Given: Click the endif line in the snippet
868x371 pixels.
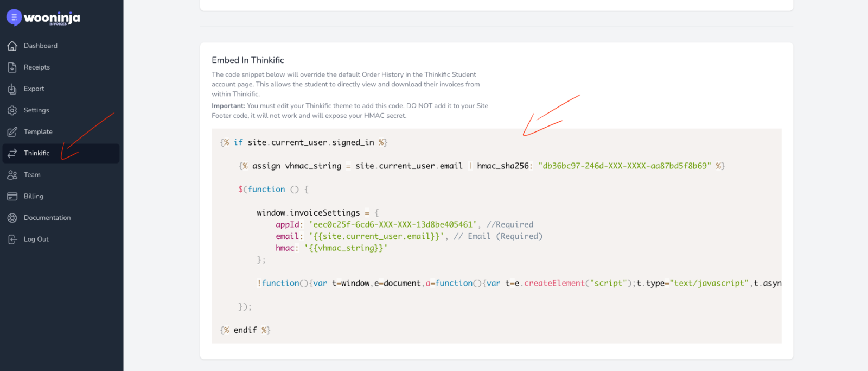Looking at the screenshot, I should [245, 330].
